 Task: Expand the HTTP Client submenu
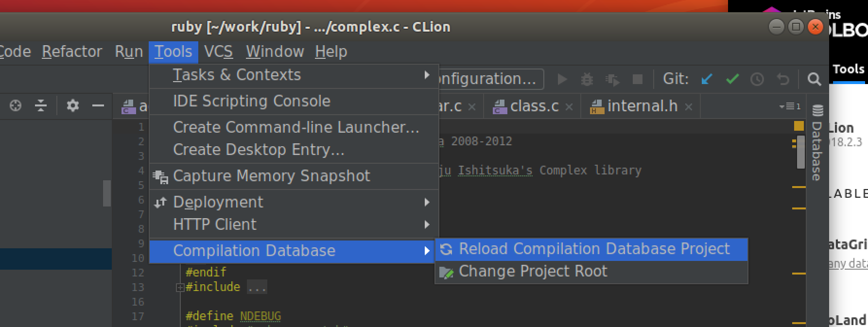click(x=427, y=224)
